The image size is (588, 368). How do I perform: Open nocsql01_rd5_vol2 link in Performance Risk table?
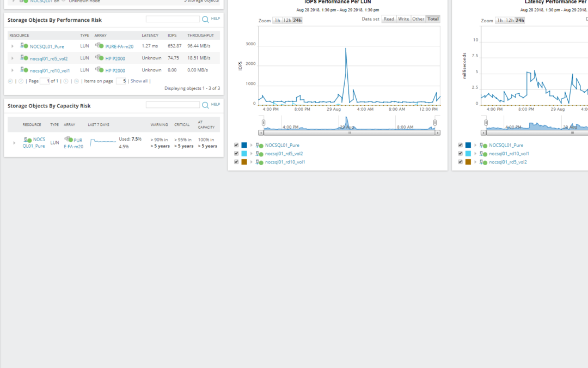point(49,58)
